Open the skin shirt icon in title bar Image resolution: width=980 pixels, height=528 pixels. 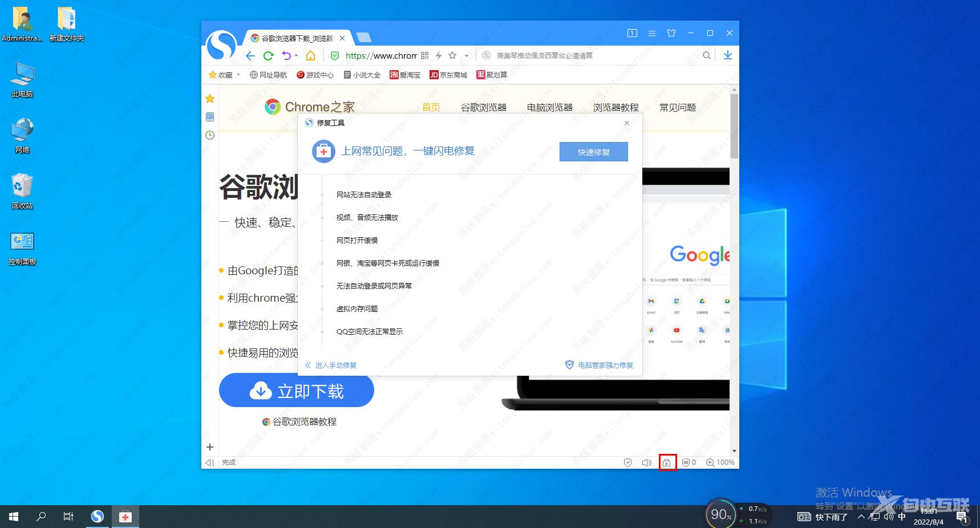click(x=671, y=33)
